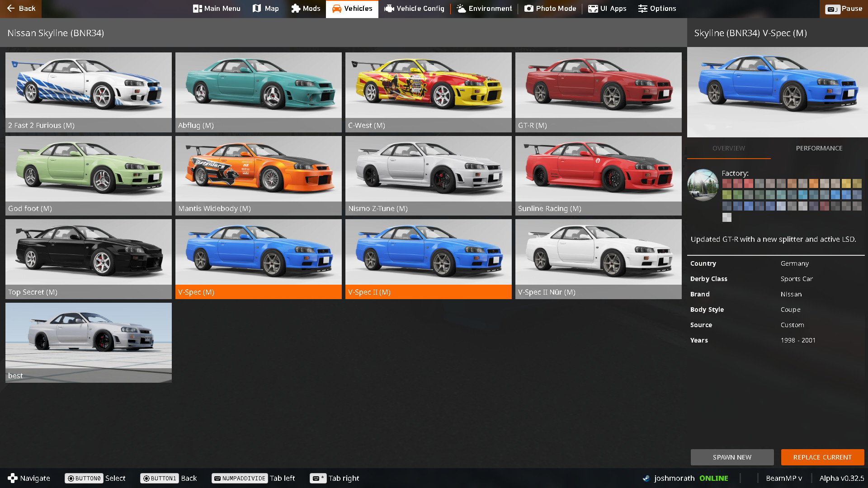Click the 'Skyline (BNR34) V-Spec (M)' title
This screenshot has width=868, height=488.
tap(750, 33)
